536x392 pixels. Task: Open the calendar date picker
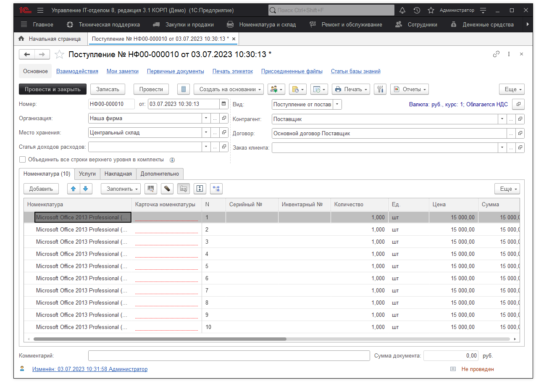click(223, 104)
